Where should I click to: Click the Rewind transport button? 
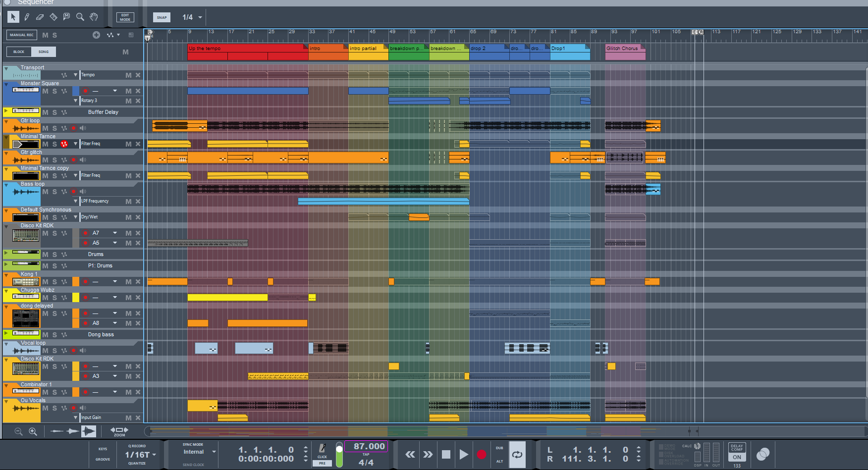point(410,454)
